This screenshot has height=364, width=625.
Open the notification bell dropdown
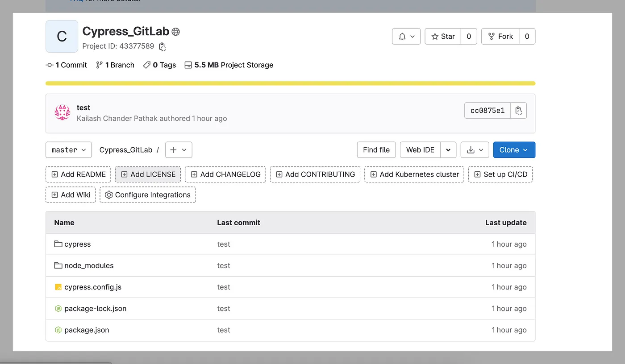(406, 37)
